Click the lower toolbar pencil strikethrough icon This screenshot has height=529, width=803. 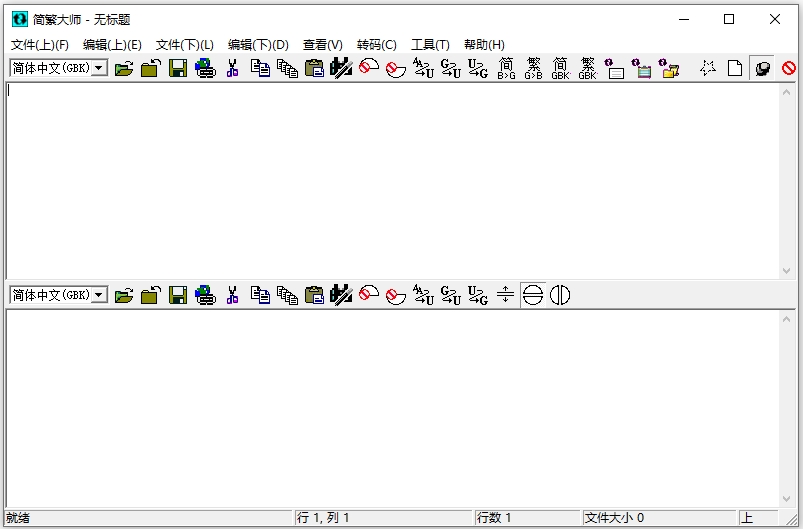coord(341,295)
